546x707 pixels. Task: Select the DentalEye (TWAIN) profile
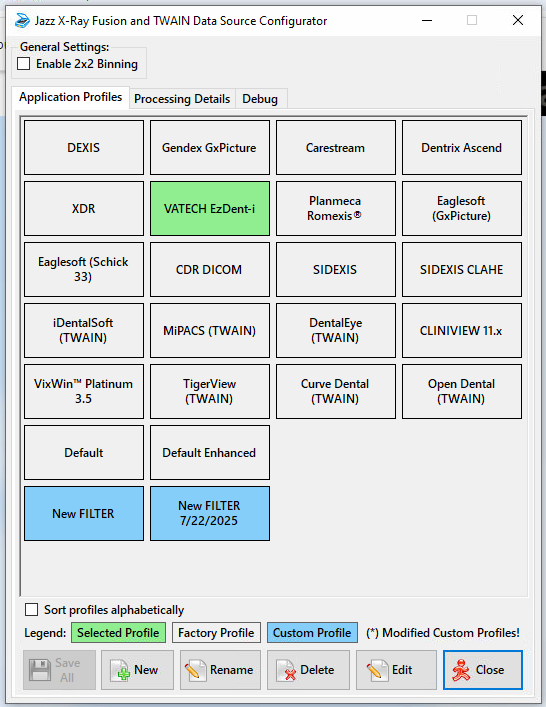tap(335, 330)
